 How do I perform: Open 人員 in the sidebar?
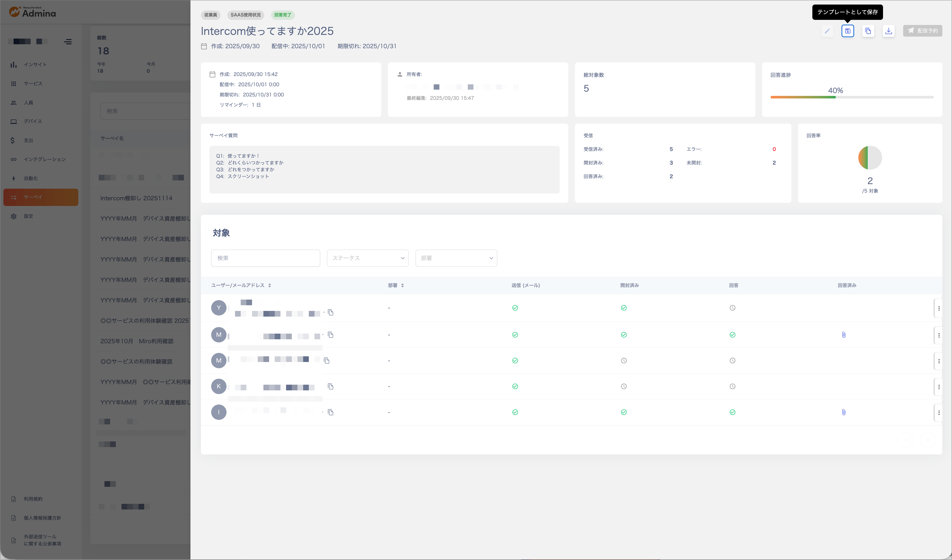(41, 103)
